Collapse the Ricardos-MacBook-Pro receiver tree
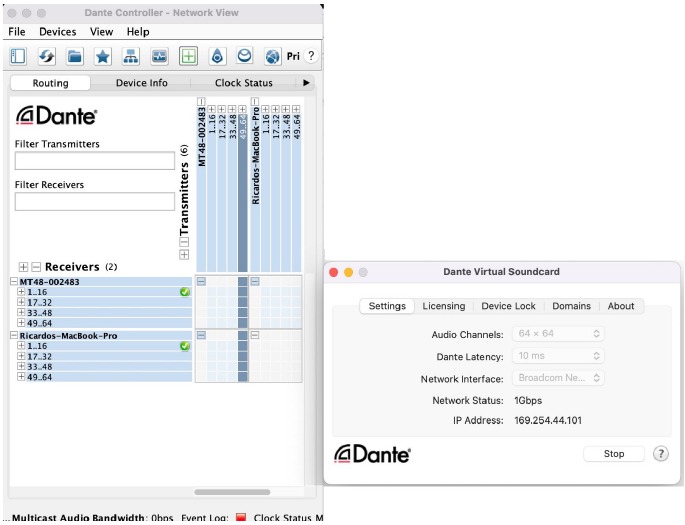Viewport: 685px width, 525px height. pyautogui.click(x=14, y=335)
